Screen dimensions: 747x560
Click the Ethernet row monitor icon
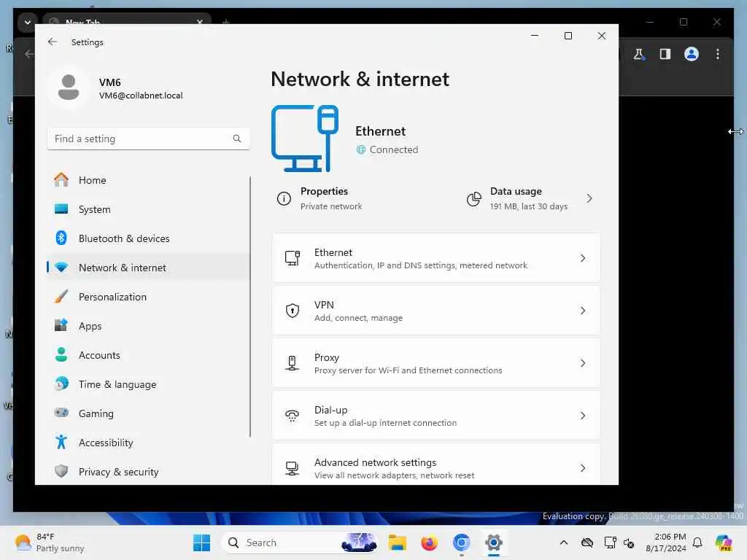click(292, 258)
